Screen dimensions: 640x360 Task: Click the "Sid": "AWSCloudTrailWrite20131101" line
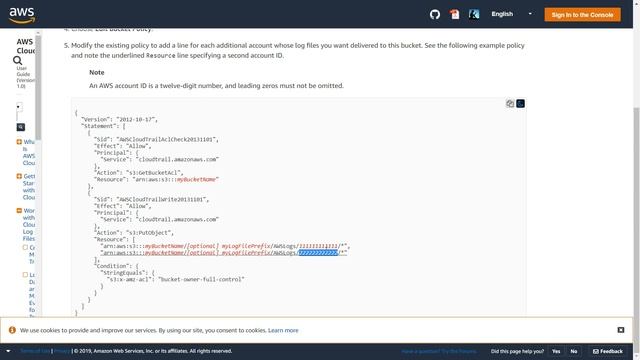coord(151,200)
